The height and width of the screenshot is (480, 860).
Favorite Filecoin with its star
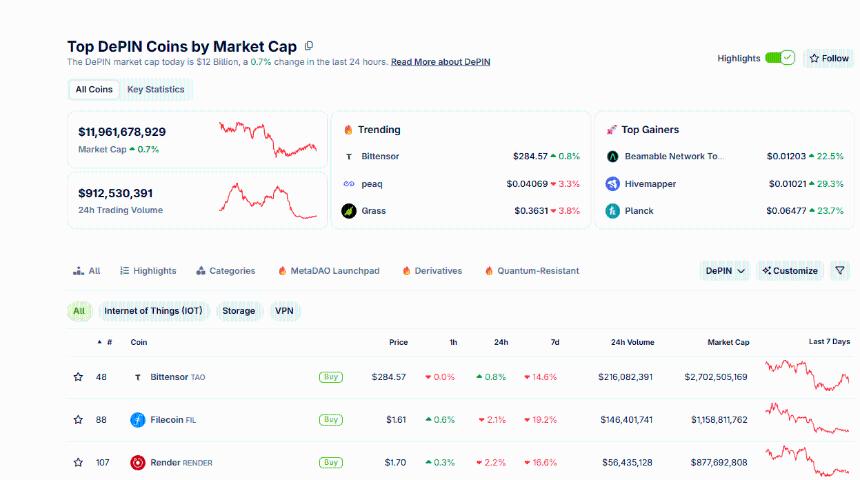pos(78,420)
